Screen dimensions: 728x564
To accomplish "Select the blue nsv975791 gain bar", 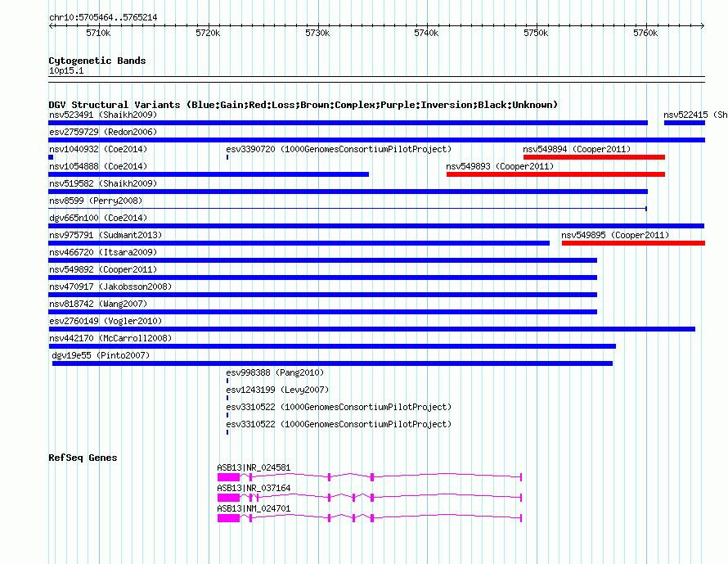I will click(299, 243).
